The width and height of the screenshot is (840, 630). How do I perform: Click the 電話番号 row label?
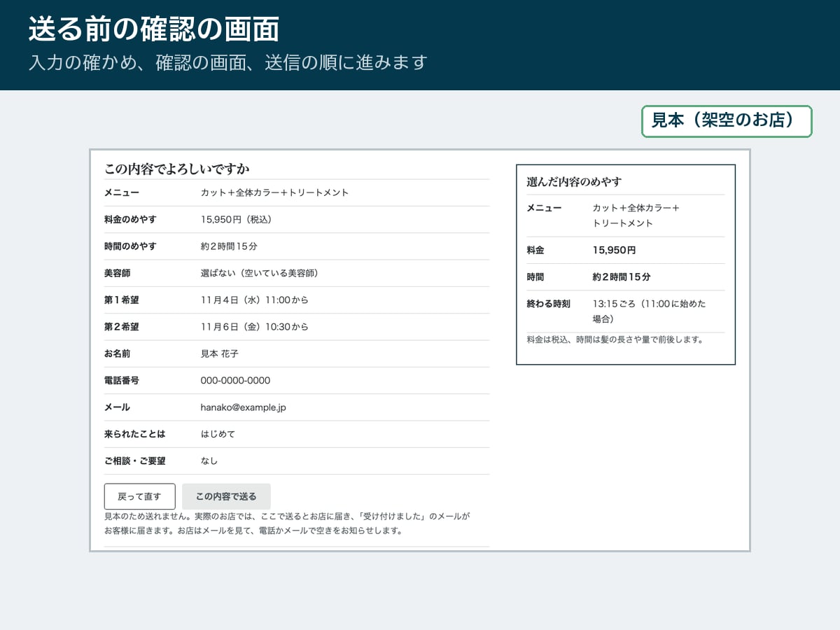pos(122,380)
